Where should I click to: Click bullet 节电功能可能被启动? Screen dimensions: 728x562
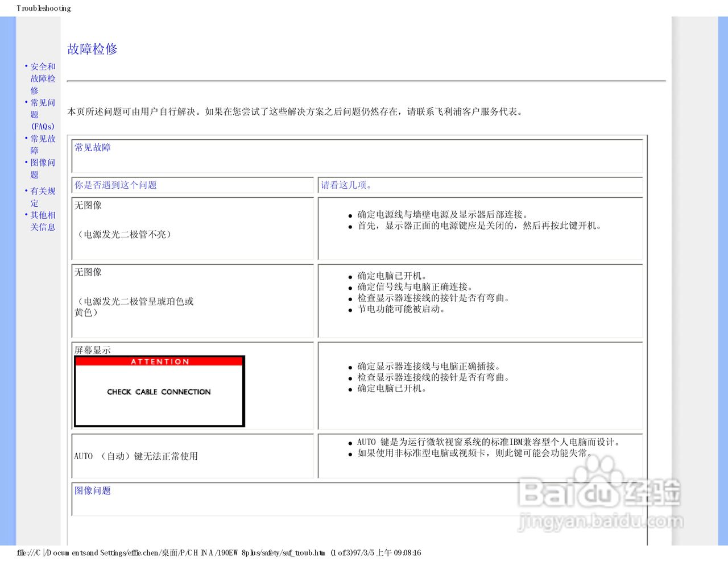click(401, 309)
